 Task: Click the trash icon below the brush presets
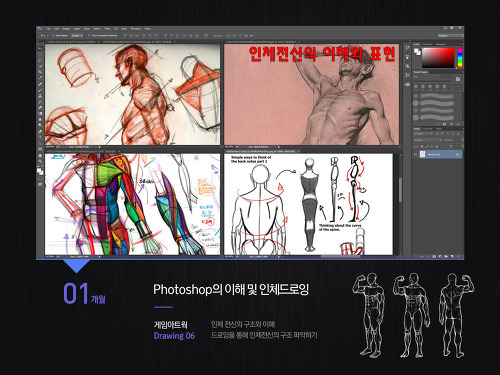(458, 124)
